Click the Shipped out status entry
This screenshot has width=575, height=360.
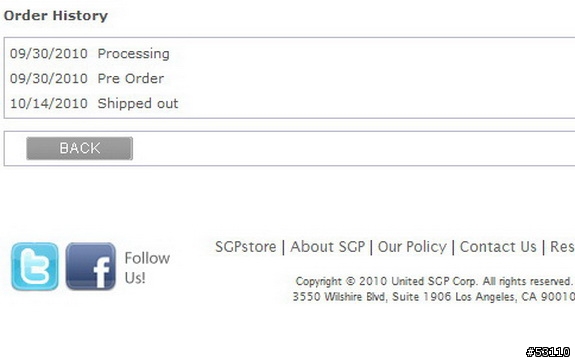point(138,103)
